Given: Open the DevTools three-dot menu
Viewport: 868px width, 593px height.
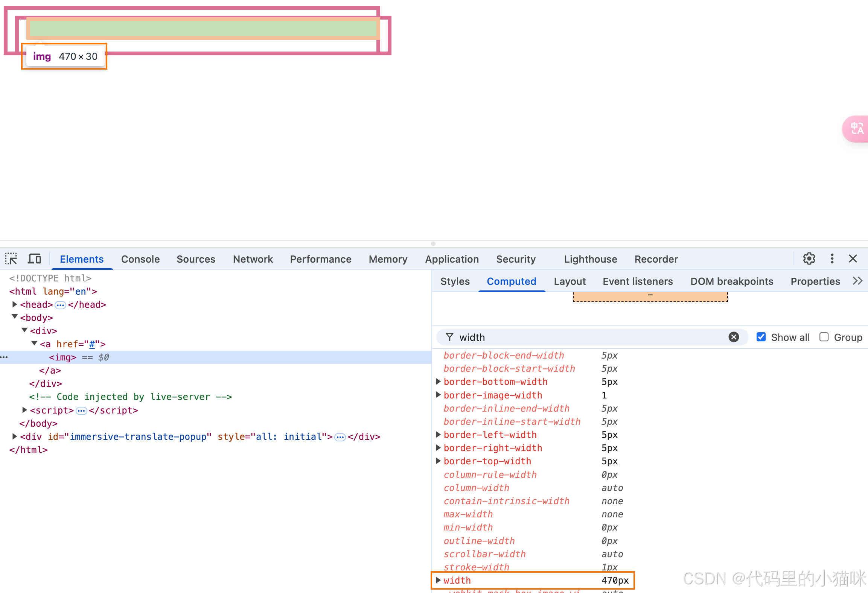Looking at the screenshot, I should click(832, 259).
